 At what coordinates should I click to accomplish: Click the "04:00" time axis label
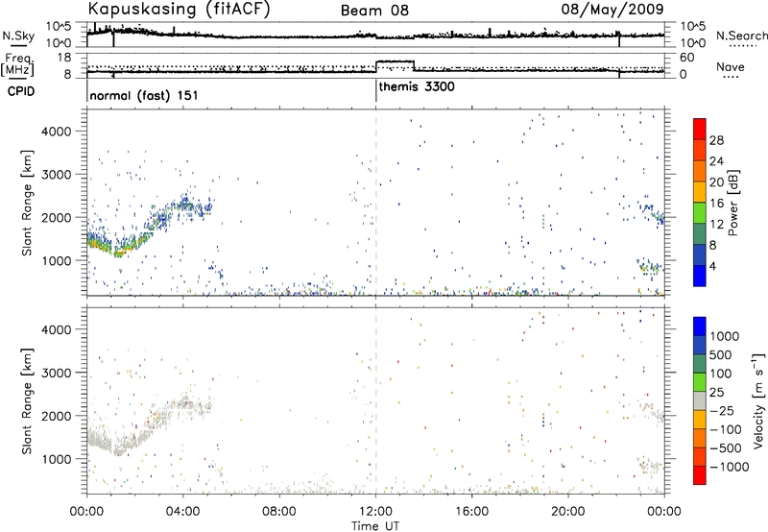click(182, 511)
